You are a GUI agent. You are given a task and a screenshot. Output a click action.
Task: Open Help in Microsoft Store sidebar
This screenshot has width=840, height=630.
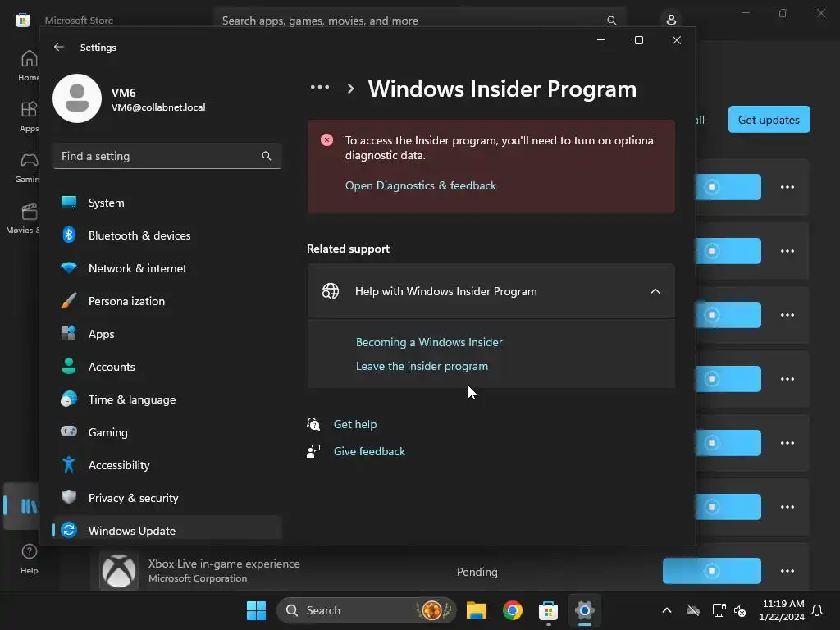[29, 559]
